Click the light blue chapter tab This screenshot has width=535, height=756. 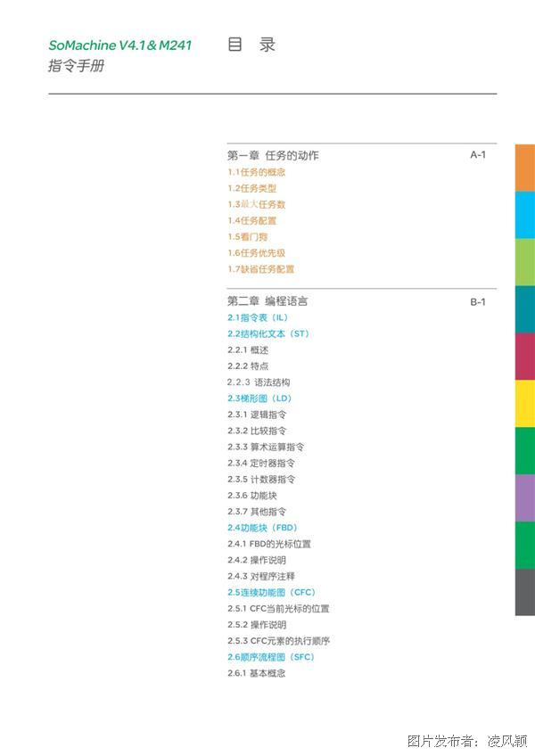(x=525, y=215)
